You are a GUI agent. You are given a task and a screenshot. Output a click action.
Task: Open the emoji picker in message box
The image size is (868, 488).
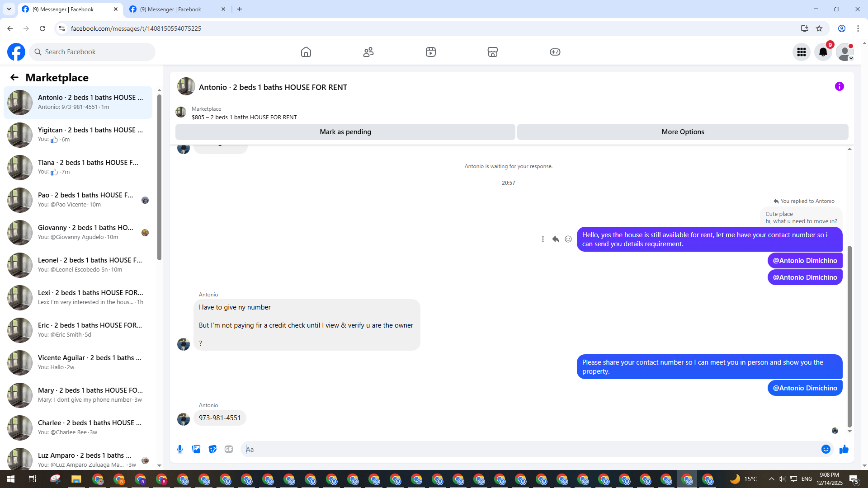click(x=826, y=449)
